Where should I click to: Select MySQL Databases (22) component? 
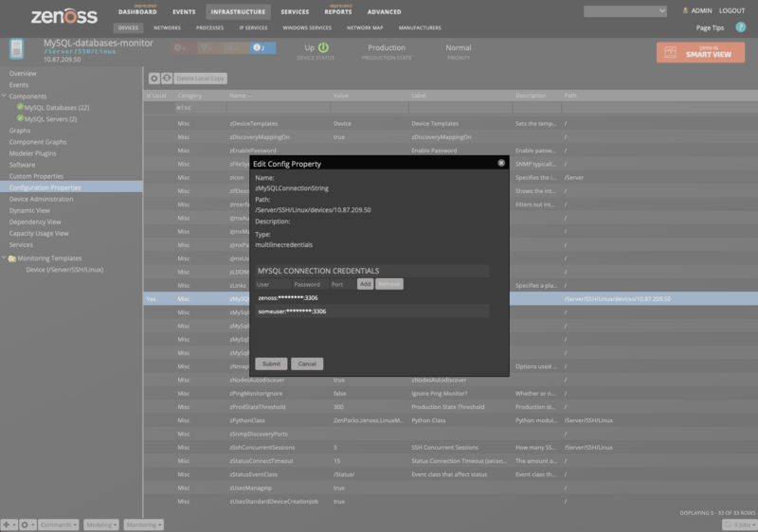point(57,108)
